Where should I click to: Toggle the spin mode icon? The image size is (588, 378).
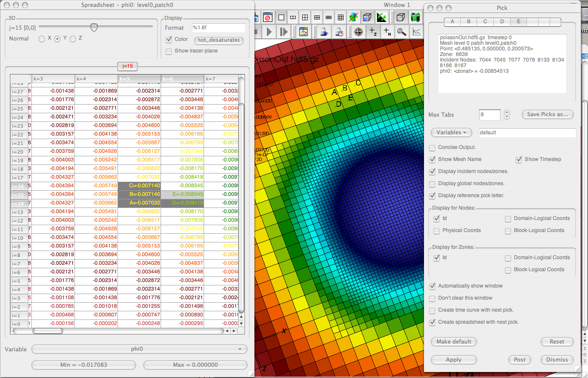click(353, 18)
